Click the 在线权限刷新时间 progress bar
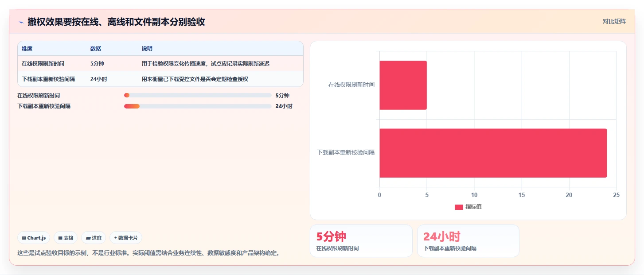The width and height of the screenshot is (644, 275). pos(198,95)
